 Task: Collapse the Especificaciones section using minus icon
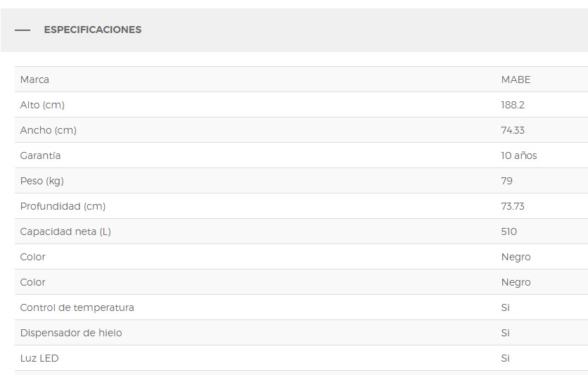click(x=23, y=30)
